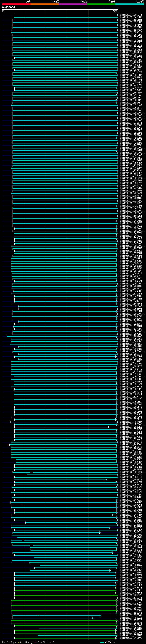
Task: Click the alignment bar for UniRef100_Q9M339
Action: click(x=66, y=87)
